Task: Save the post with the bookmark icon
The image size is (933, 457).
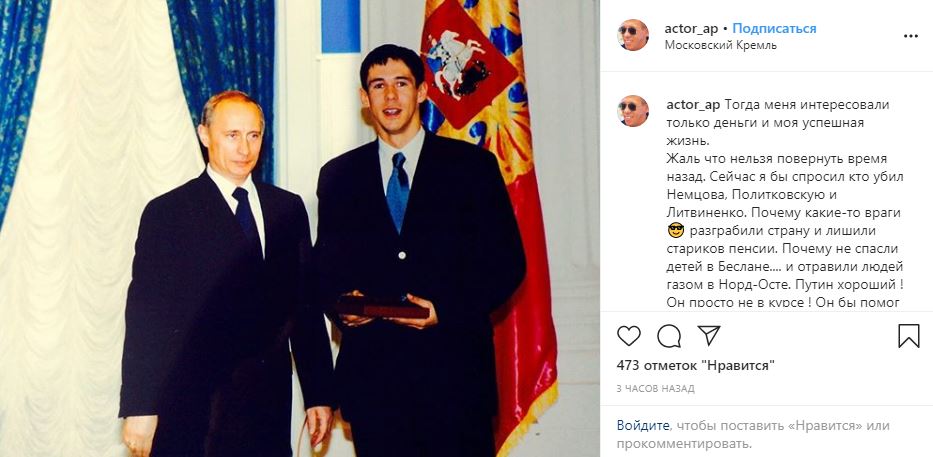Action: 909,336
